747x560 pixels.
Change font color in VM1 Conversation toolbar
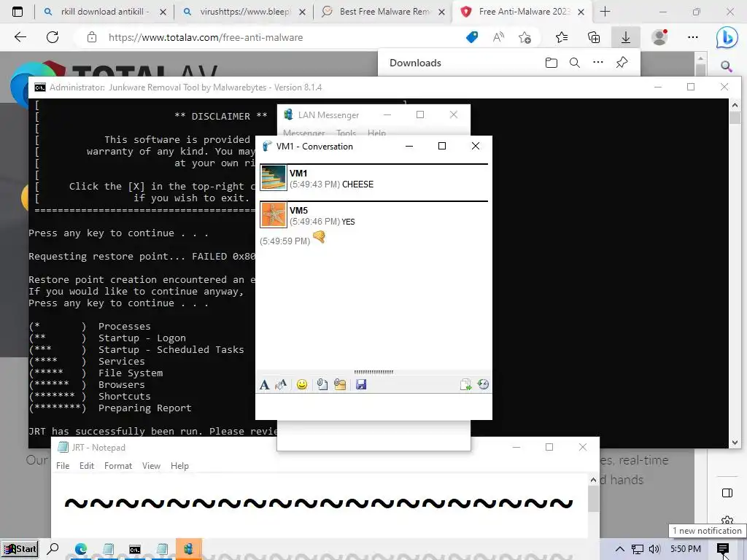[x=281, y=384]
